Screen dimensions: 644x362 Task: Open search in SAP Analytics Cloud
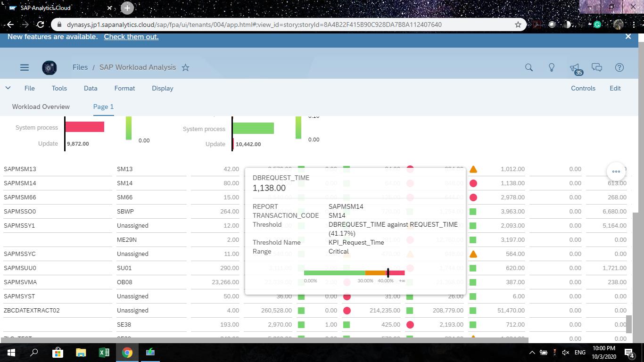pos(528,67)
